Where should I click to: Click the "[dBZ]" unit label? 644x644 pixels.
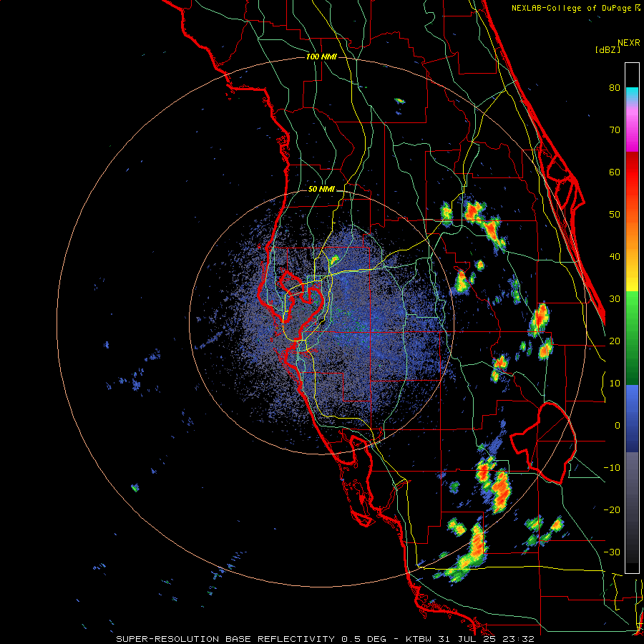608,49
